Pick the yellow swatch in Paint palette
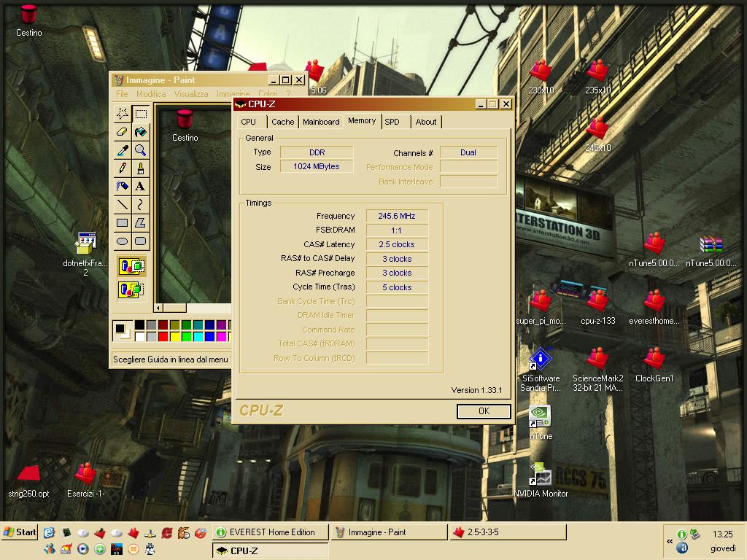747x560 pixels. [x=175, y=337]
